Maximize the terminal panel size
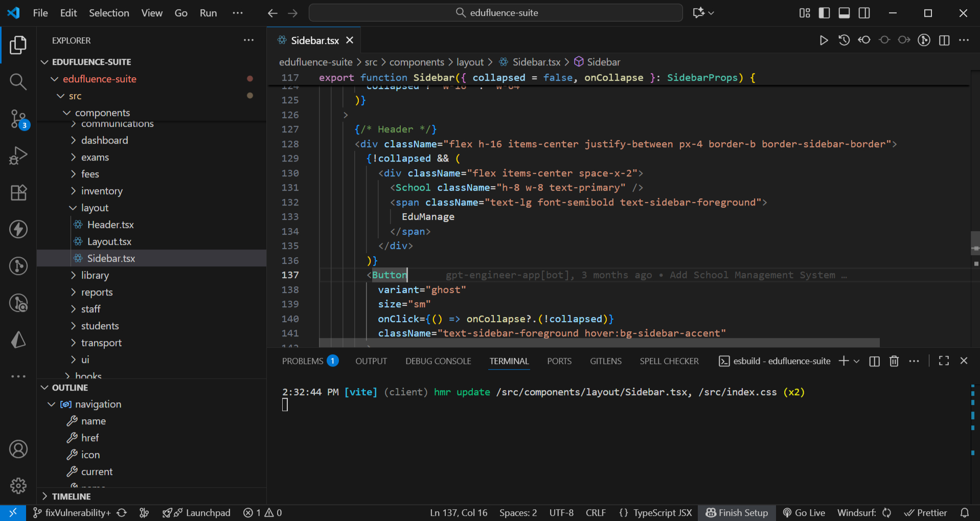The height and width of the screenshot is (521, 980). pyautogui.click(x=944, y=361)
